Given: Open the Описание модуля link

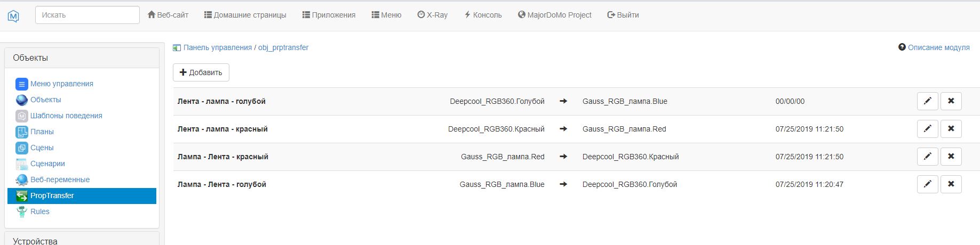Looking at the screenshot, I should tap(938, 47).
